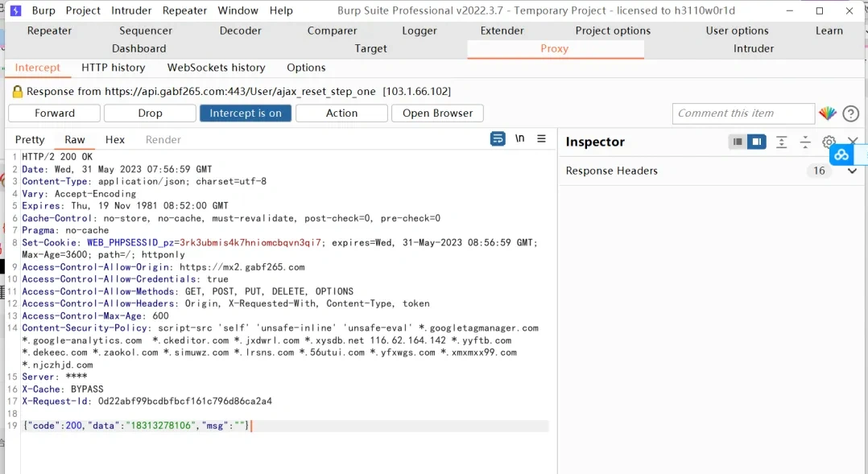Switch to the Target tab
This screenshot has width=868, height=474.
(370, 48)
